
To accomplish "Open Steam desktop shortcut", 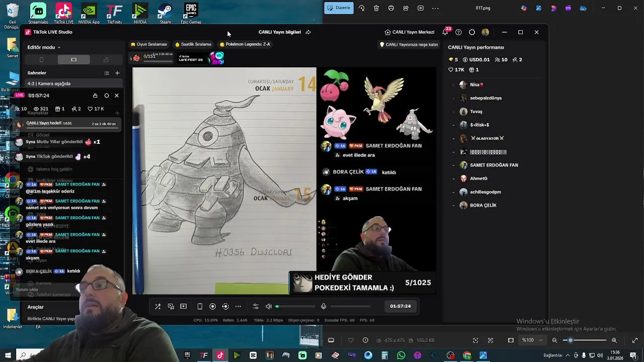I will 165,14.
